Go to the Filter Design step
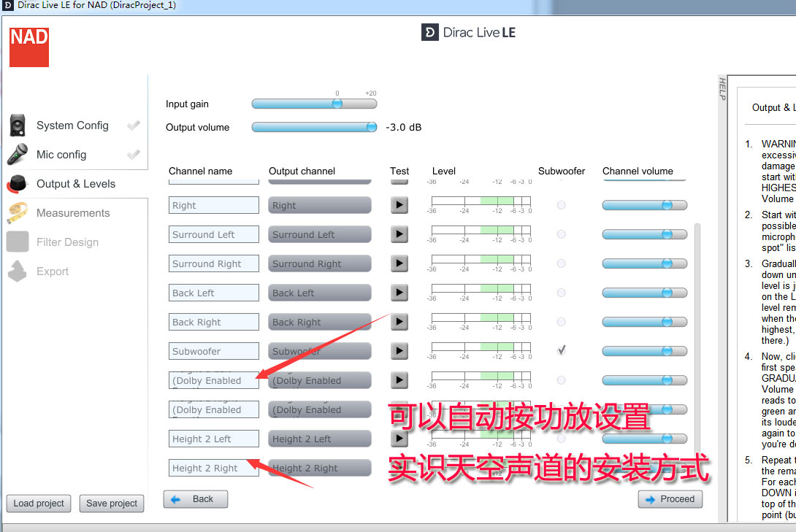This screenshot has height=532, width=796. tap(67, 242)
